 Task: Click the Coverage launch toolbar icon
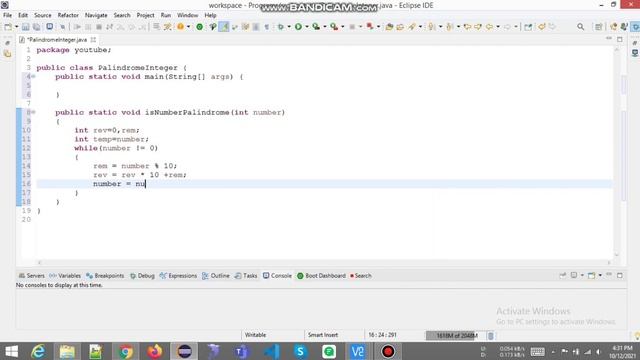pos(316,27)
